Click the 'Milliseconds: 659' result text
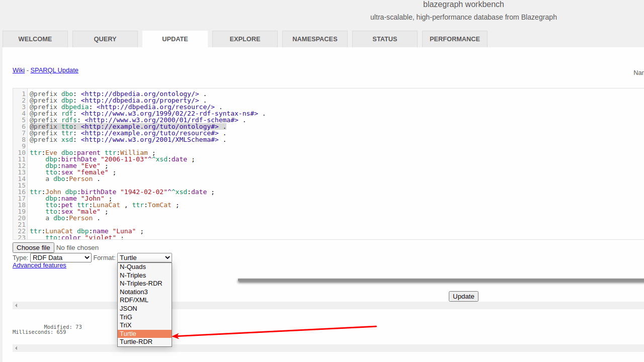 click(39, 332)
